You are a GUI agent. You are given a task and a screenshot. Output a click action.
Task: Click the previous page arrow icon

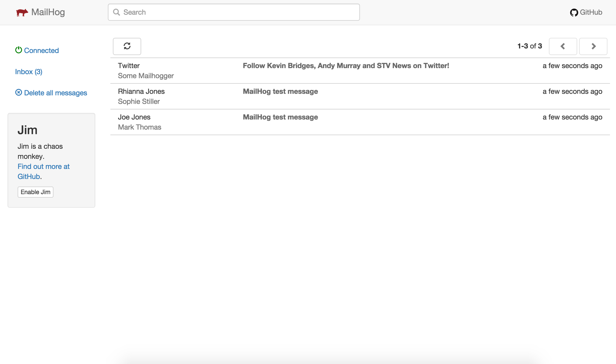563,46
